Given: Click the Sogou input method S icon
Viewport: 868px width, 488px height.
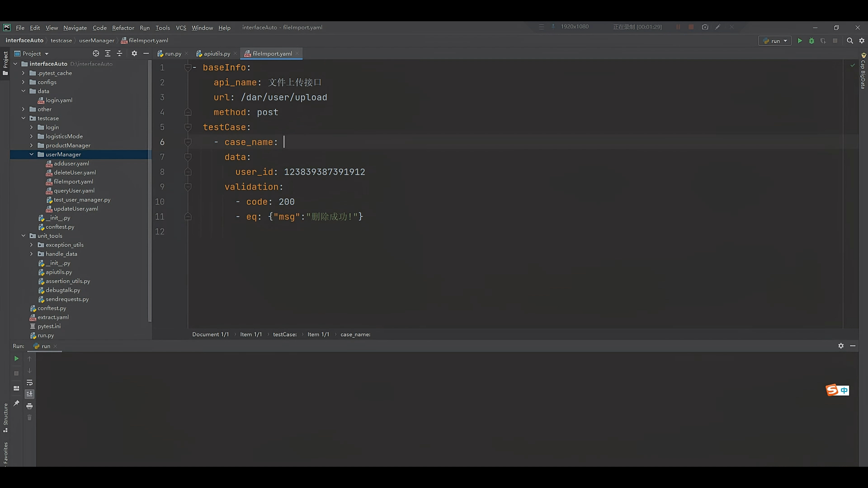Looking at the screenshot, I should point(832,390).
